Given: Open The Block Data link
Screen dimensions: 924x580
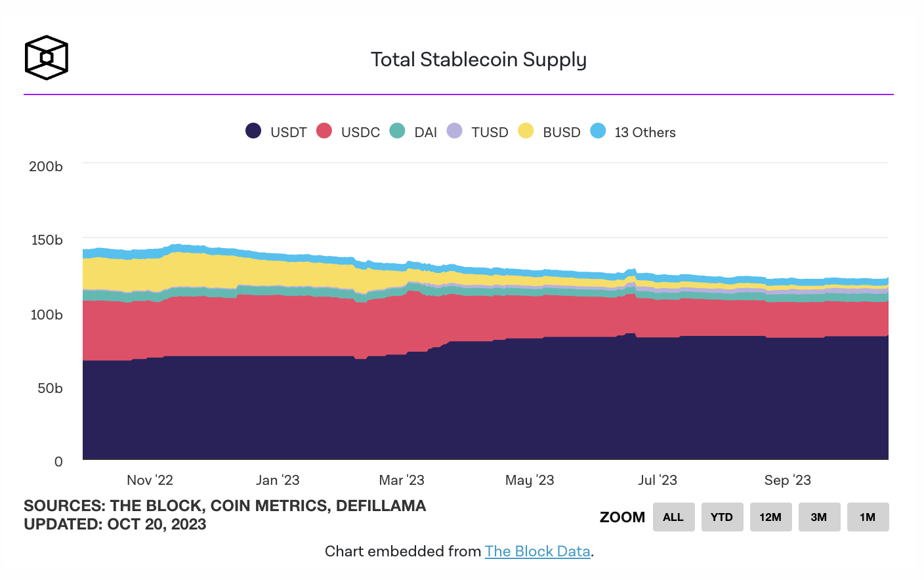Looking at the screenshot, I should pyautogui.click(x=537, y=551).
